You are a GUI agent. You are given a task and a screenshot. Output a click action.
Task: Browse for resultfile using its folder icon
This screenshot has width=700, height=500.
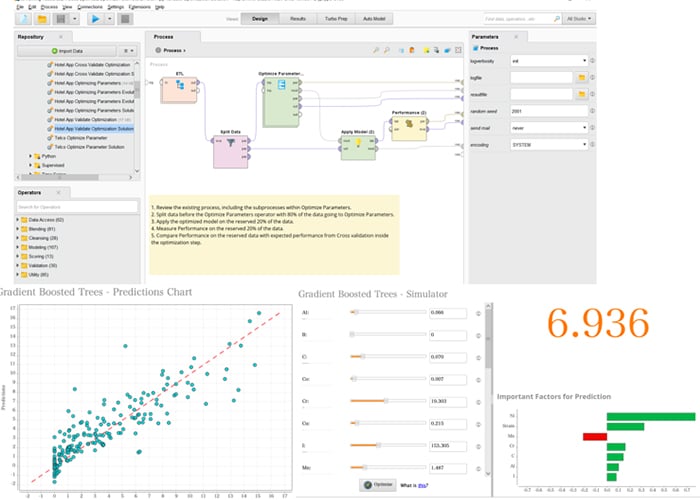[x=582, y=95]
